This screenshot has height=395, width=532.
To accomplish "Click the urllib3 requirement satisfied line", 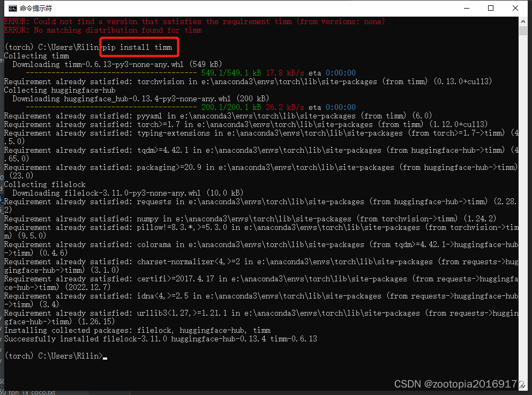I will click(261, 317).
